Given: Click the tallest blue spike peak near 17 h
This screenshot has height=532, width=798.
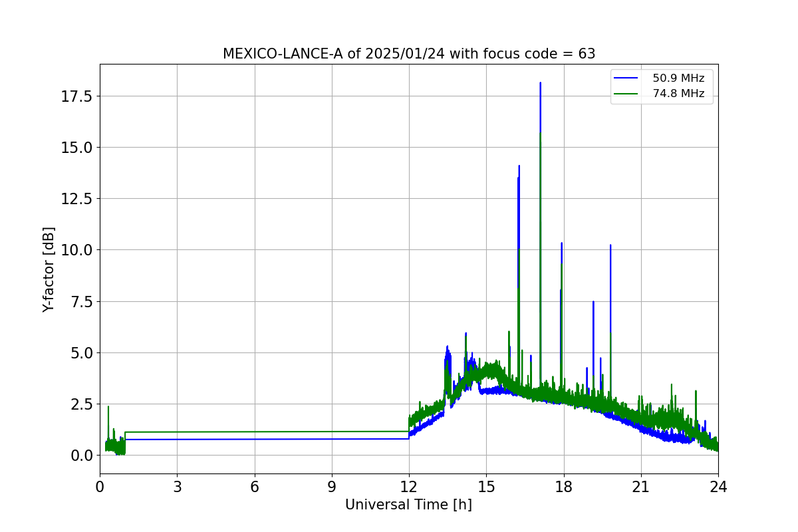Looking at the screenshot, I should (x=540, y=83).
